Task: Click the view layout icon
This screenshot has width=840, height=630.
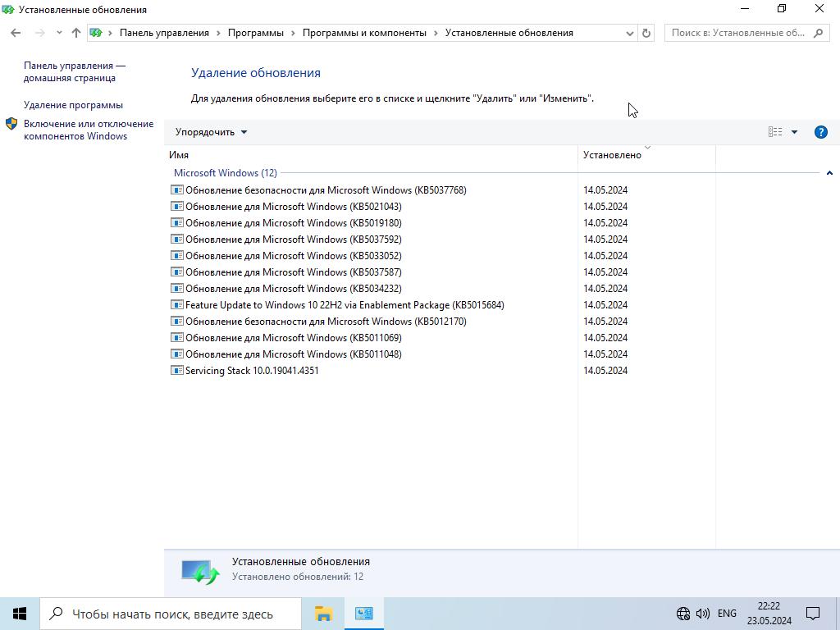Action: pyautogui.click(x=774, y=132)
